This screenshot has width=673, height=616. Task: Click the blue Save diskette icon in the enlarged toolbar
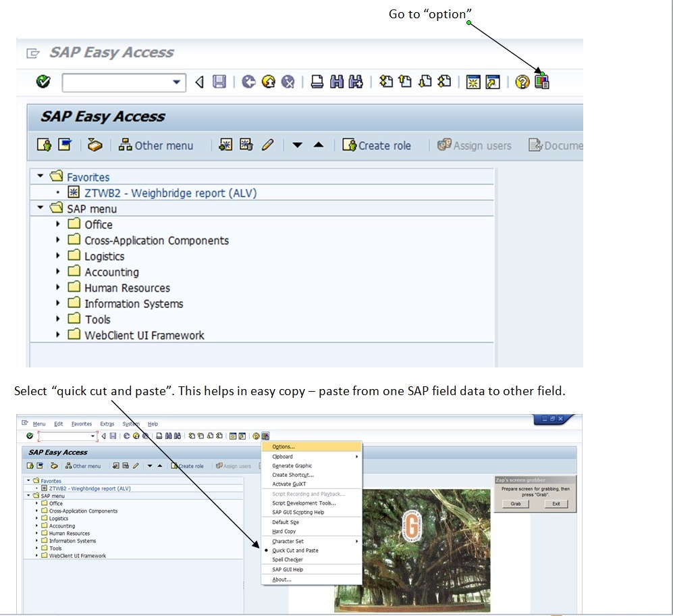click(219, 82)
